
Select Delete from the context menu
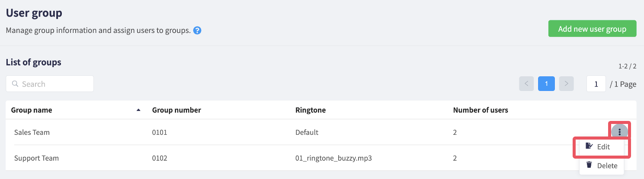602,166
